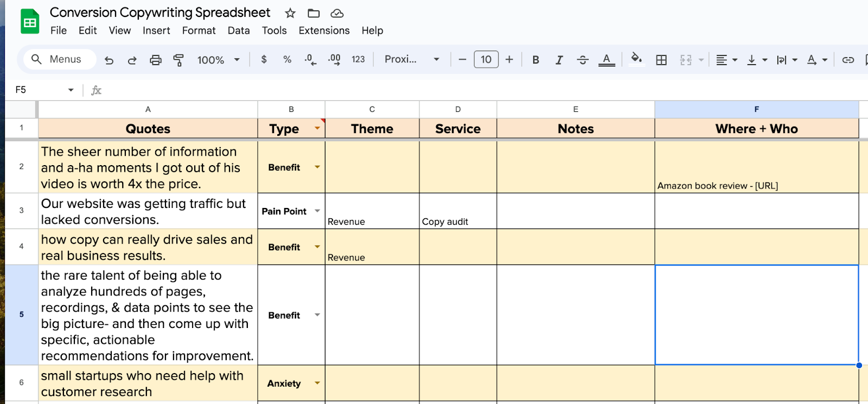Open the Extensions menu

click(x=324, y=30)
